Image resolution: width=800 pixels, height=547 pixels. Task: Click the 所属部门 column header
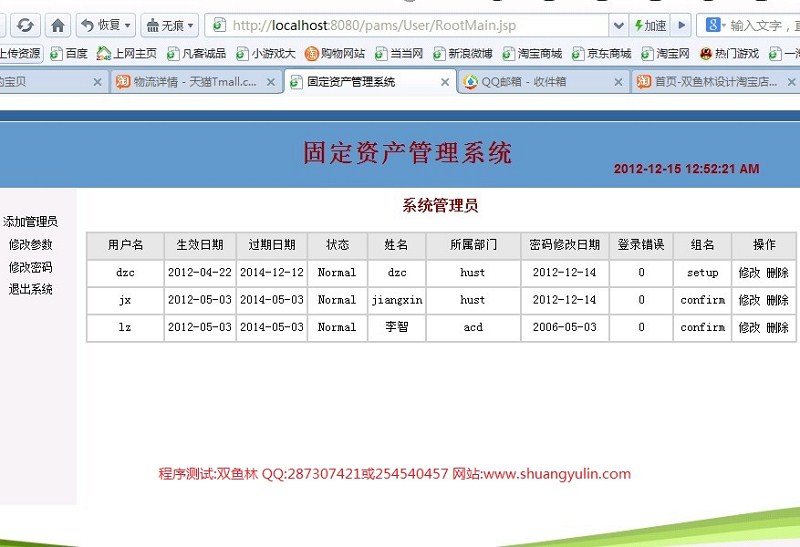coord(473,245)
